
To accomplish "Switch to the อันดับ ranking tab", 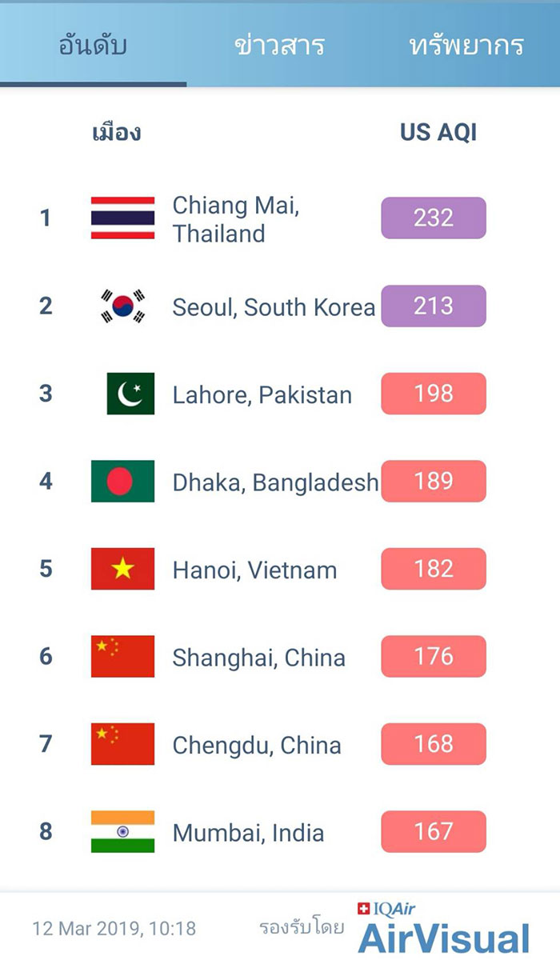I will click(93, 45).
